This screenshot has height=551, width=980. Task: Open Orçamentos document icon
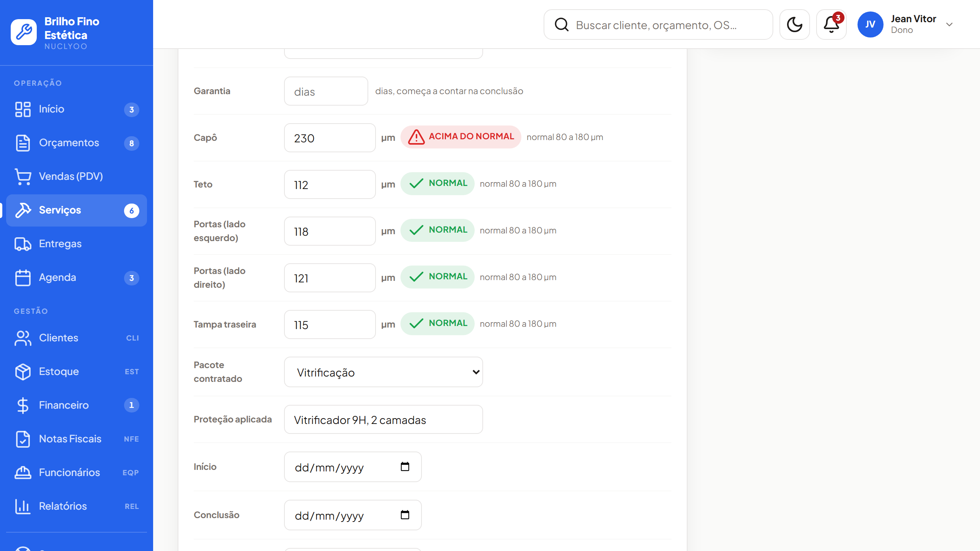click(23, 143)
